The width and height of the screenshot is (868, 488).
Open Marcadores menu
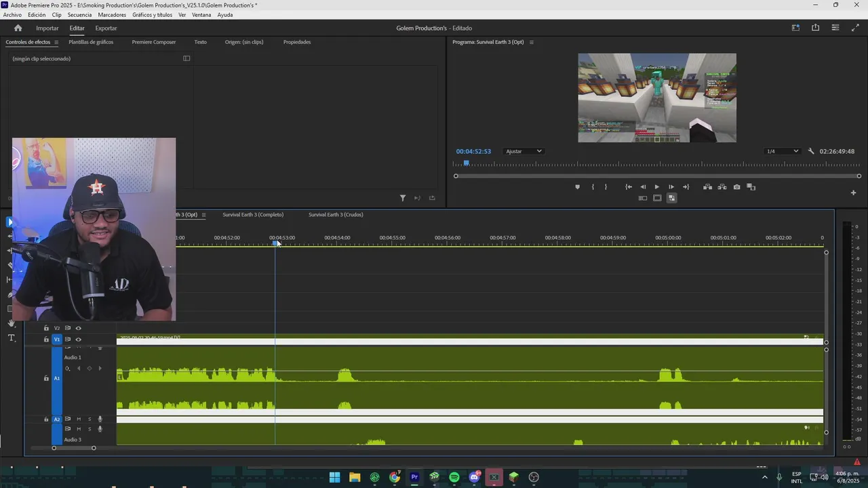(x=112, y=15)
